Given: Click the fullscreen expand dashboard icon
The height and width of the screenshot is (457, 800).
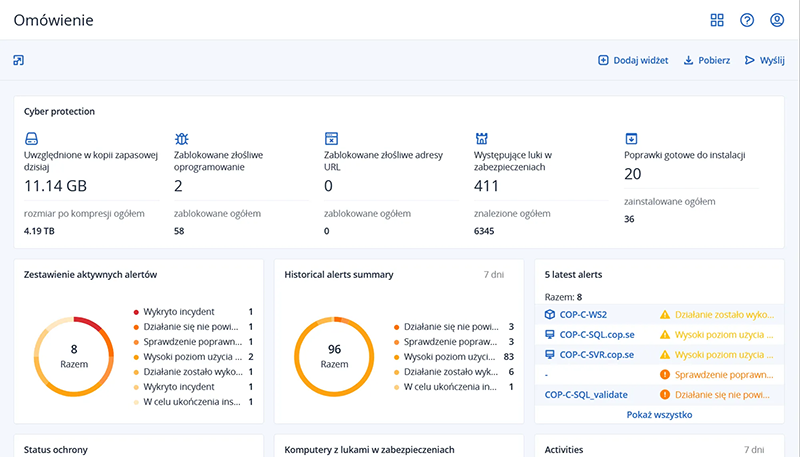Looking at the screenshot, I should point(18,60).
